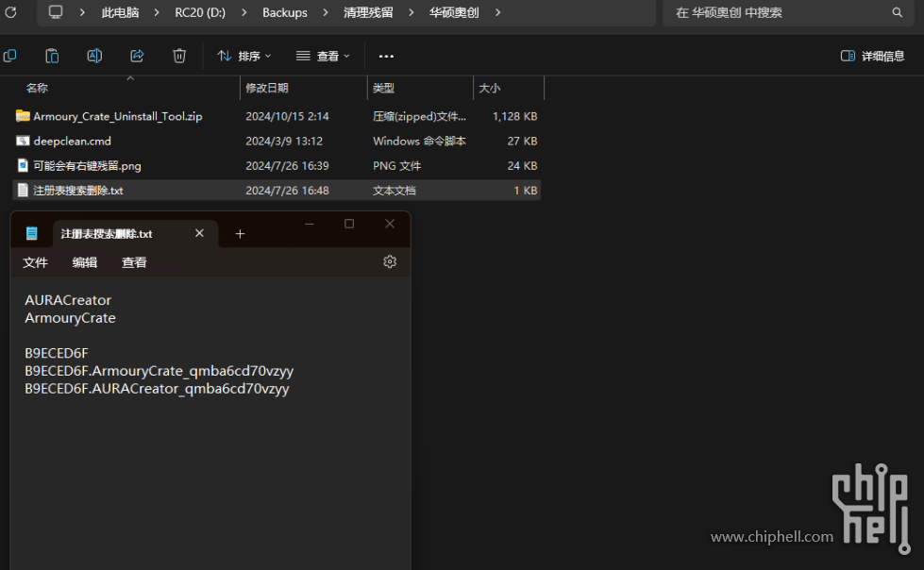This screenshot has height=570, width=924.
Task: Click 此电脑 in the address breadcrumb
Action: [120, 12]
